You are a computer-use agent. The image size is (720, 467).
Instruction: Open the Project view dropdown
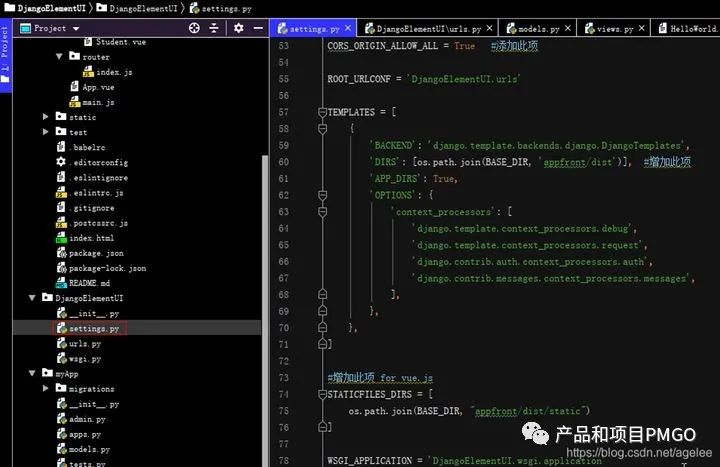click(x=76, y=28)
